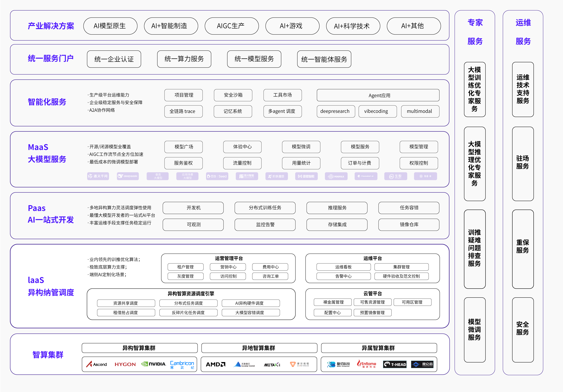Click the 项目管理 box
The height and width of the screenshot is (392, 563).
coord(184,95)
